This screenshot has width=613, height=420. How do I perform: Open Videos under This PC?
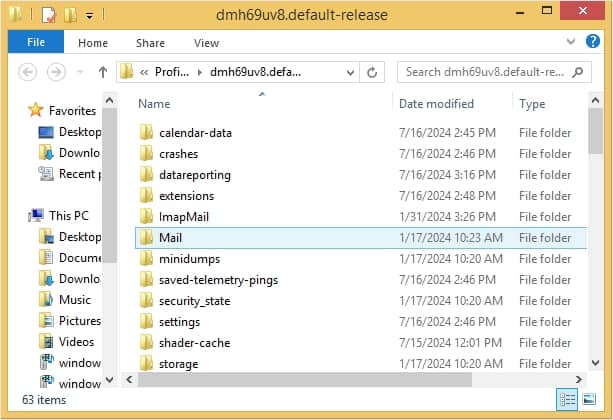(67, 342)
